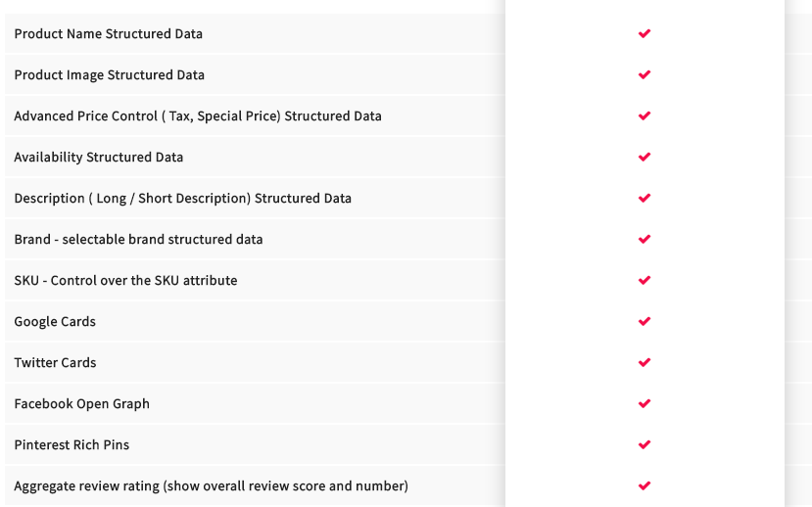Click the checkmark for Product Image Structured Data
The image size is (812, 507).
click(645, 75)
